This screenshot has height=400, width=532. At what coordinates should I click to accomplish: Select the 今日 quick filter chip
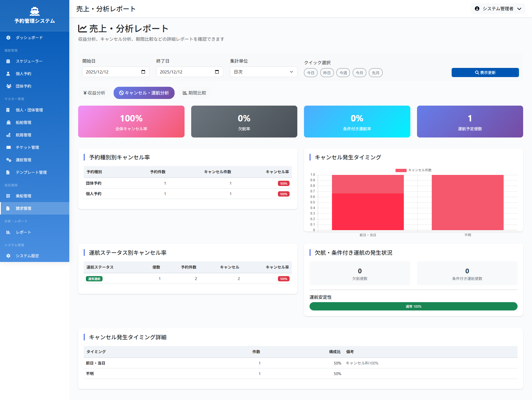[x=311, y=73]
